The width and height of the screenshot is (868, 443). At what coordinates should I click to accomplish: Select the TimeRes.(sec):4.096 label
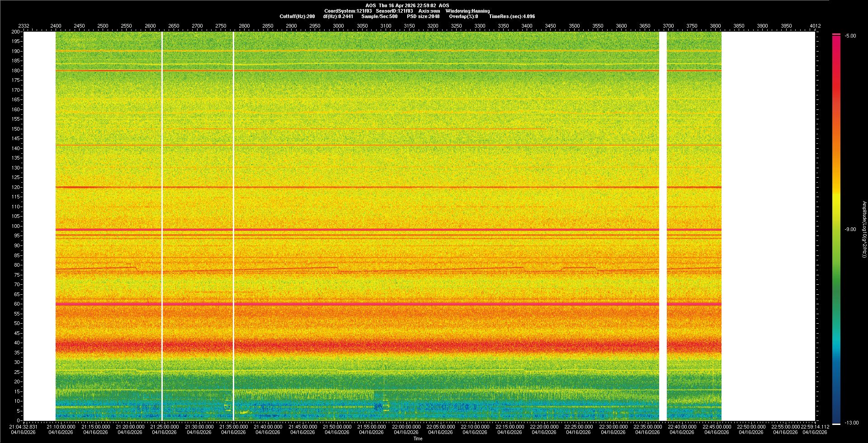(x=512, y=16)
